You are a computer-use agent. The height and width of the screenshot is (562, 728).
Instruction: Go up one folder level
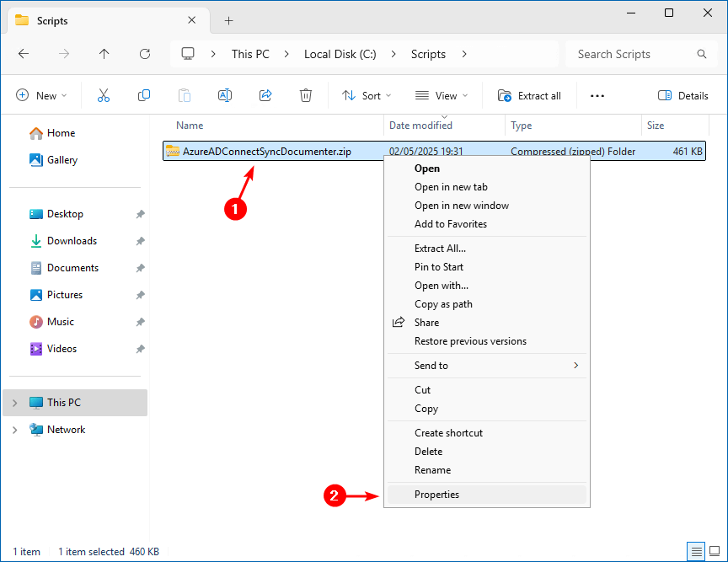click(x=104, y=54)
